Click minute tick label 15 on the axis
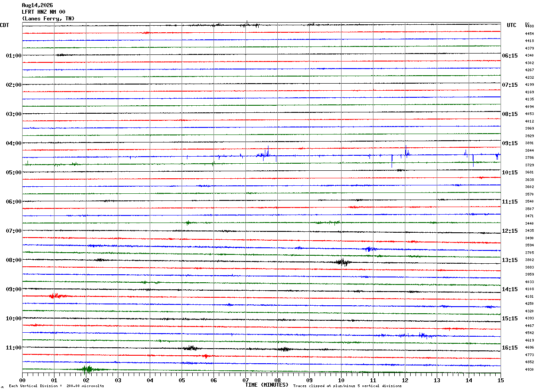 pyautogui.click(x=501, y=380)
